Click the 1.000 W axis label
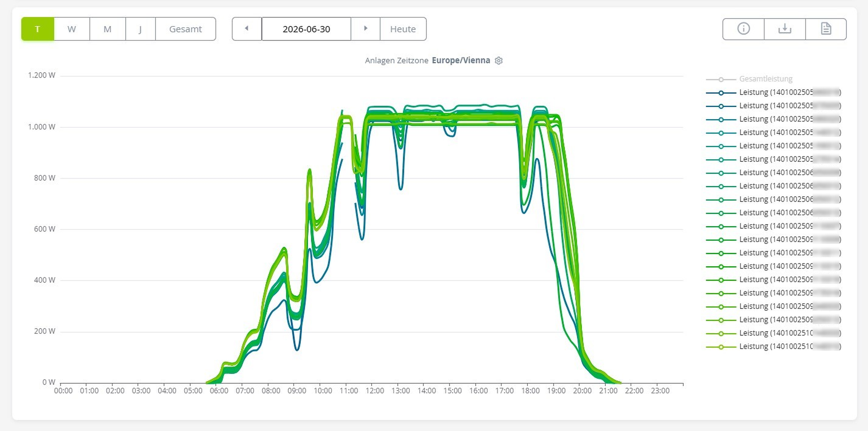This screenshot has height=431, width=868. coord(42,127)
